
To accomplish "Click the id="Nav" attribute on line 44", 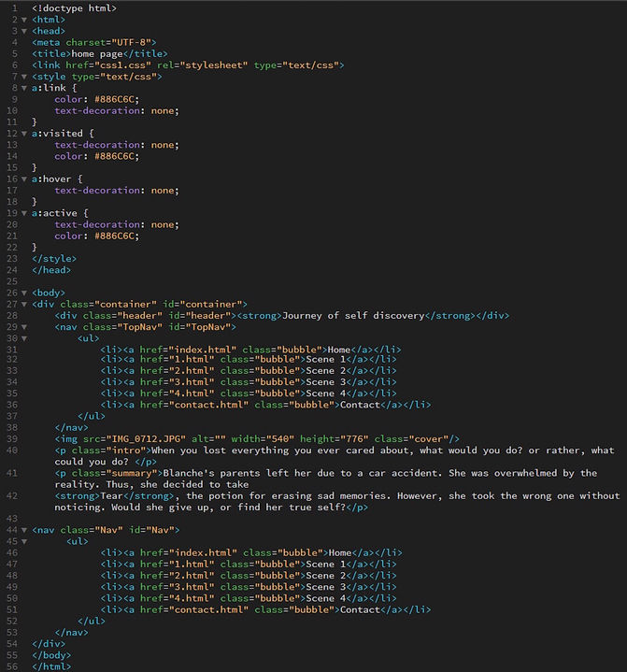I will pos(151,531).
